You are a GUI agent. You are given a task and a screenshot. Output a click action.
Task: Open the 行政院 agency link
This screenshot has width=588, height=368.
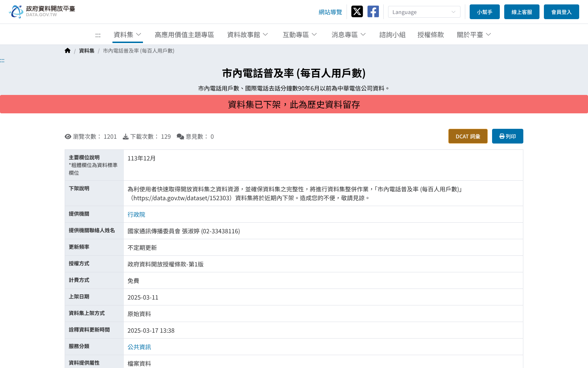click(x=136, y=214)
